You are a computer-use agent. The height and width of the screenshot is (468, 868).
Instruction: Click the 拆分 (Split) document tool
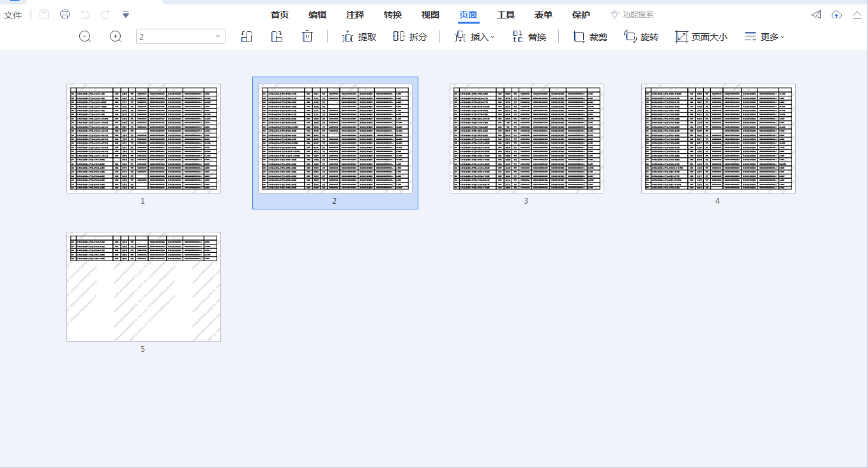[410, 37]
